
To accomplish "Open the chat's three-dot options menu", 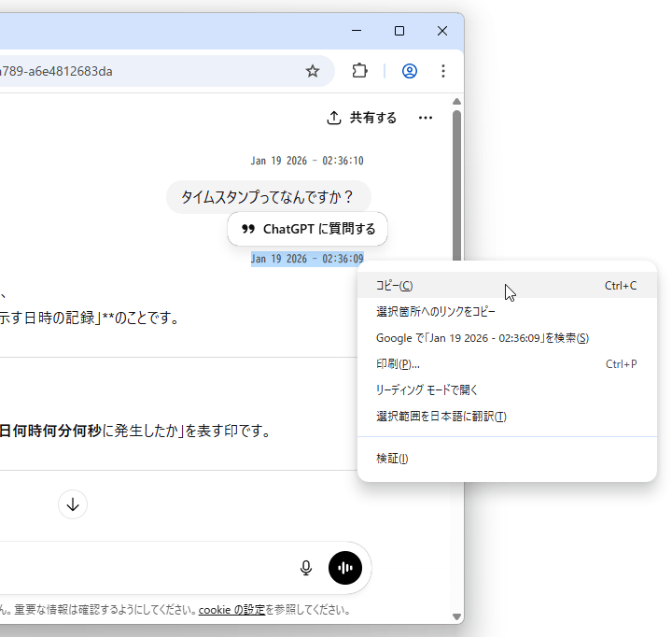I will [426, 118].
